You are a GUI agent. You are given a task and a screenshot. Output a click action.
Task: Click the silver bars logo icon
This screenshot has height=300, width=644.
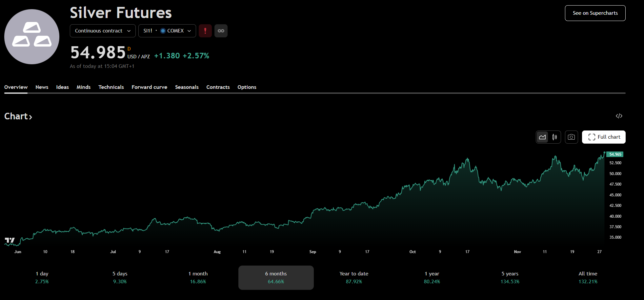[x=32, y=36]
